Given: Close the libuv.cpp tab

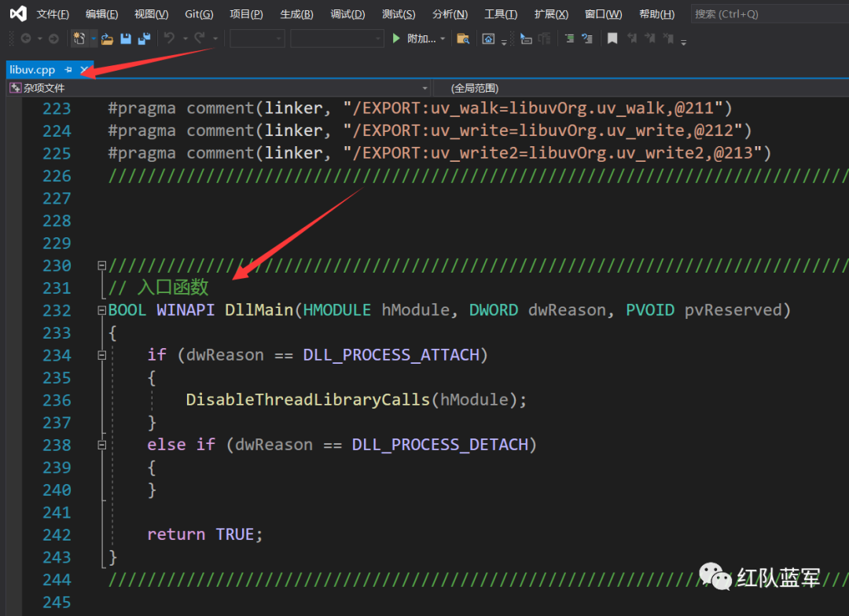Looking at the screenshot, I should 84,70.
